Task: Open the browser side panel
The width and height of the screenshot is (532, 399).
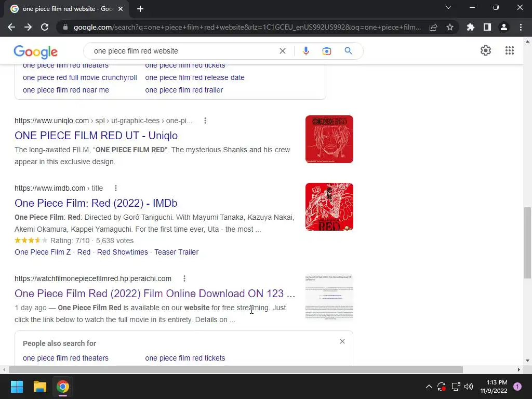Action: (x=487, y=27)
